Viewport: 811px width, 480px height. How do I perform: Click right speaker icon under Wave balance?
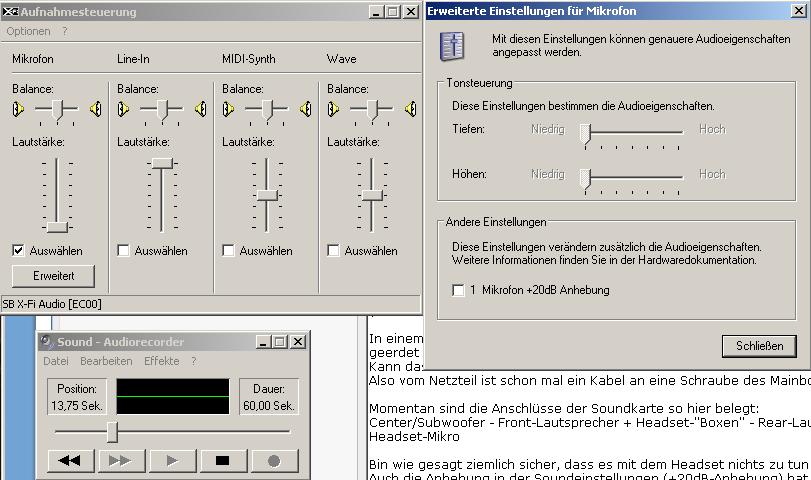411,109
